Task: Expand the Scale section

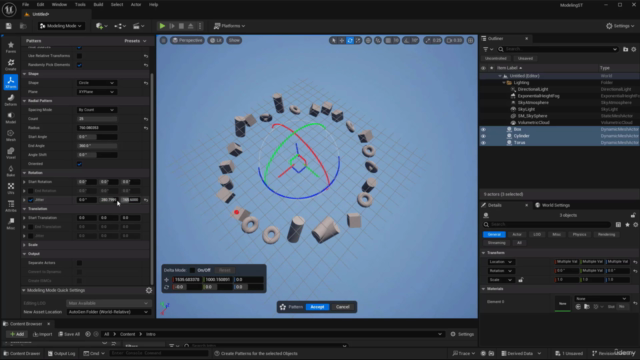Action: pyautogui.click(x=24, y=245)
